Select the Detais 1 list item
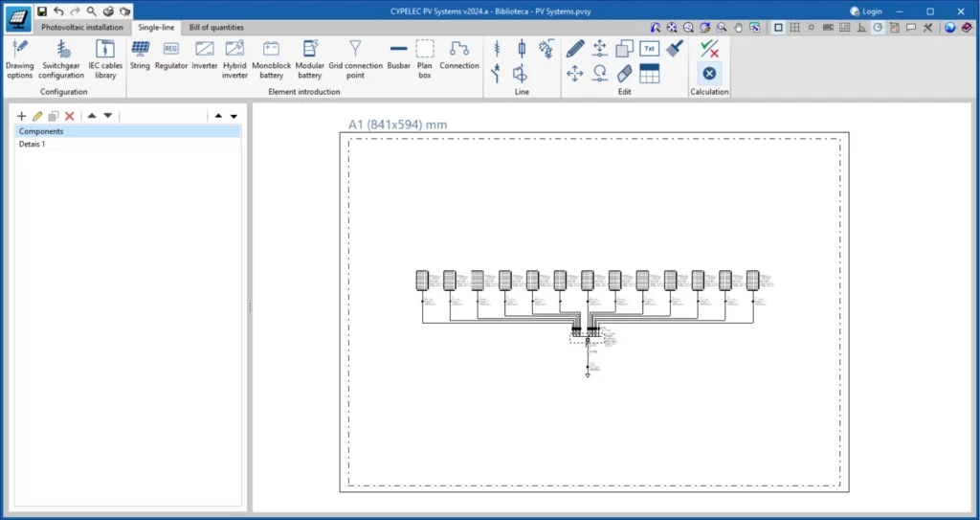The image size is (980, 520). (x=33, y=144)
